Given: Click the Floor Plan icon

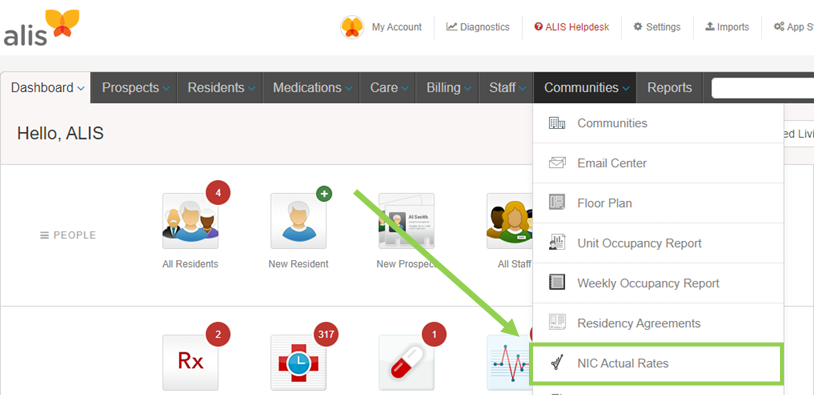Looking at the screenshot, I should click(557, 203).
